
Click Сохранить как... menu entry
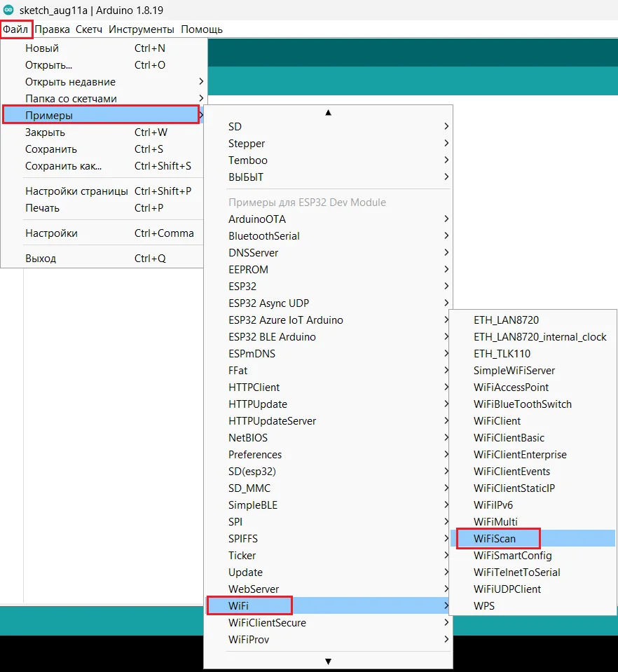tap(63, 166)
